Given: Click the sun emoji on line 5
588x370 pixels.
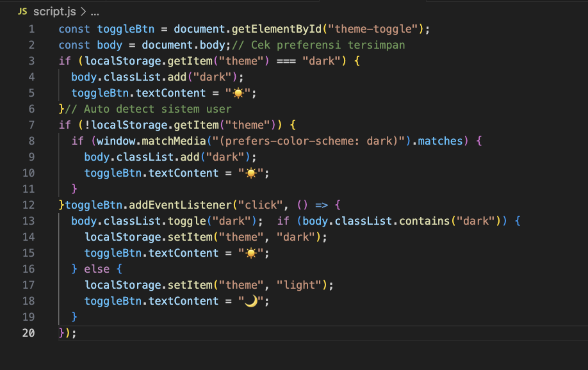Looking at the screenshot, I should click(x=245, y=93).
